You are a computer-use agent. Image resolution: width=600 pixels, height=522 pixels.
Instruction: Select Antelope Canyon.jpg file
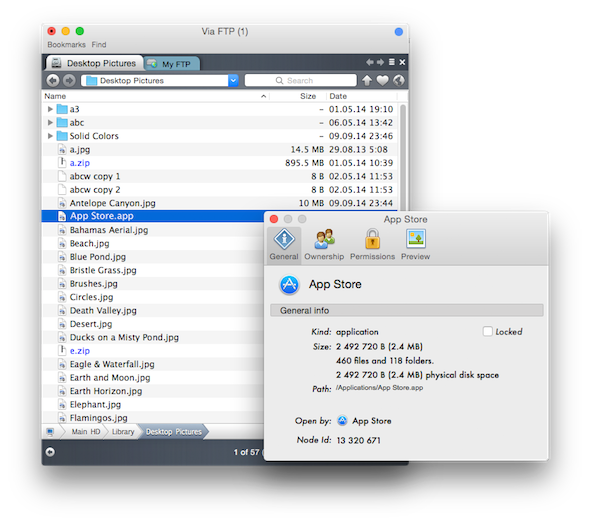(x=112, y=203)
